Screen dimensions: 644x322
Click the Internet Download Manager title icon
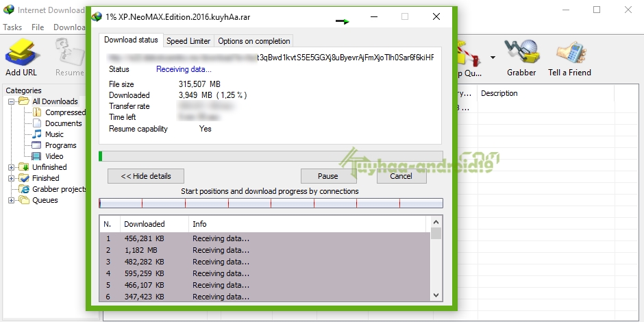pos(8,10)
